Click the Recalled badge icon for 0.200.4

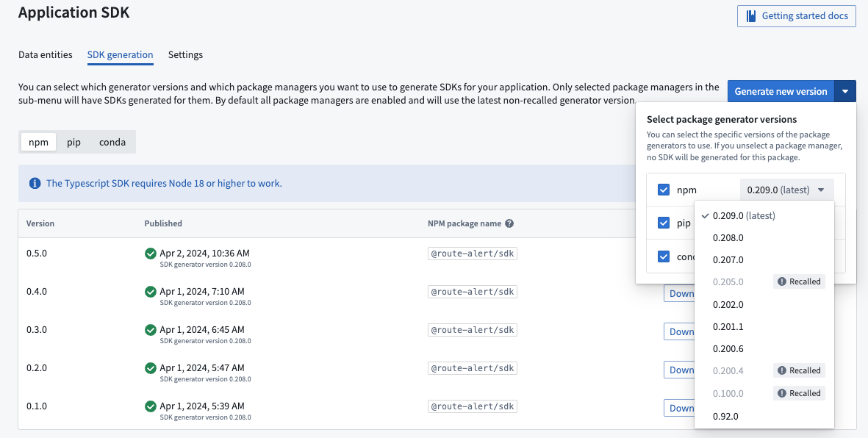782,370
